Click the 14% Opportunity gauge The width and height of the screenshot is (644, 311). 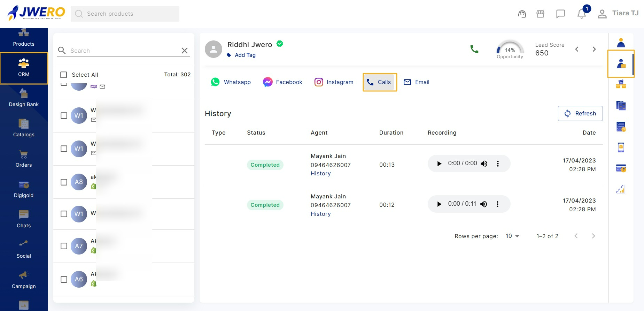point(510,50)
